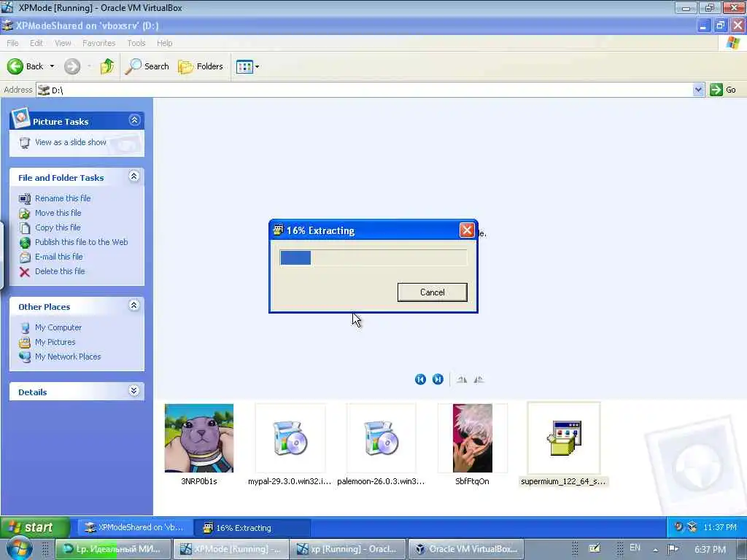Click E-mail this file
This screenshot has width=747, height=560.
click(x=58, y=257)
